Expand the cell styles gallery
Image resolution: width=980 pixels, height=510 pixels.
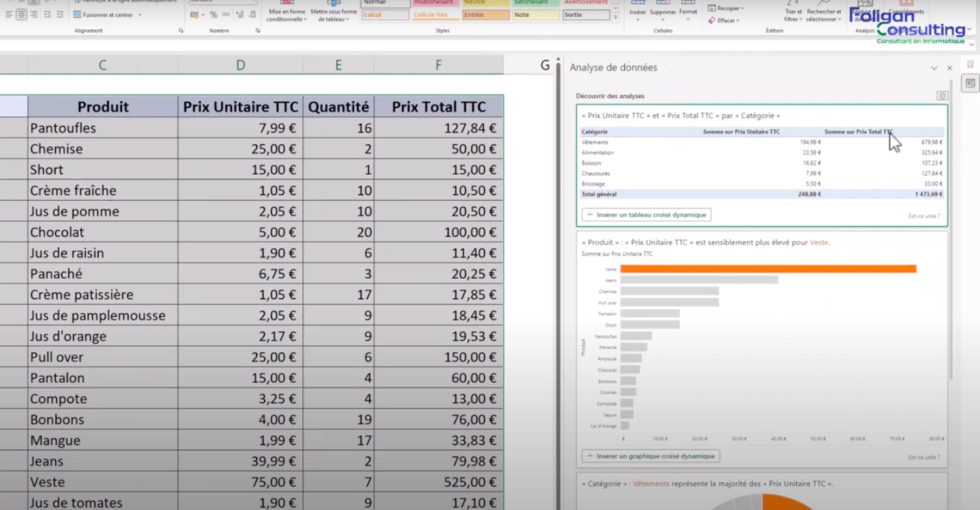[616, 18]
